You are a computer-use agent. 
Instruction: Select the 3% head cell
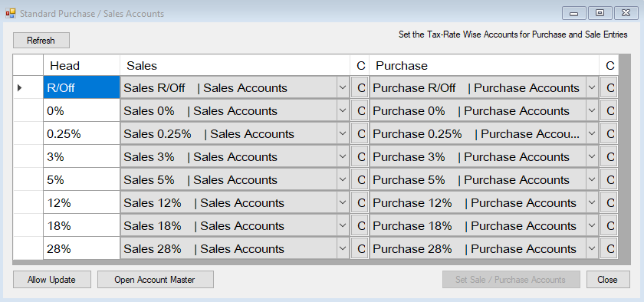[x=82, y=157]
